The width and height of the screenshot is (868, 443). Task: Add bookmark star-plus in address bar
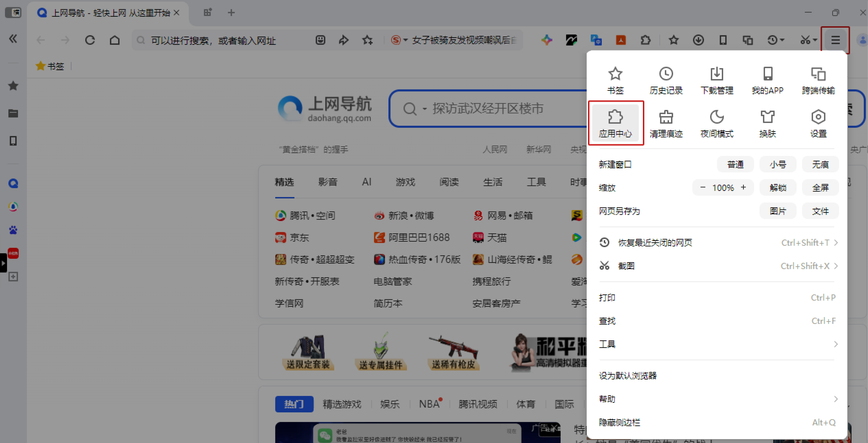pyautogui.click(x=367, y=40)
